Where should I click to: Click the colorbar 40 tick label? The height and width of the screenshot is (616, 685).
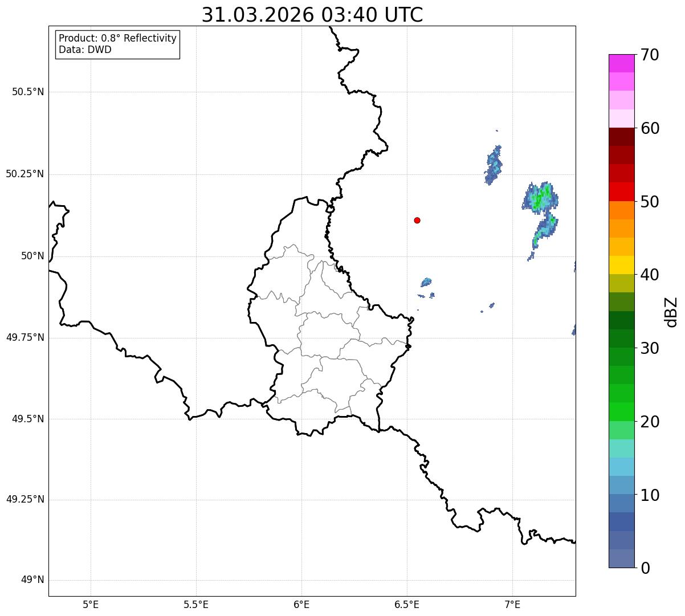point(650,275)
